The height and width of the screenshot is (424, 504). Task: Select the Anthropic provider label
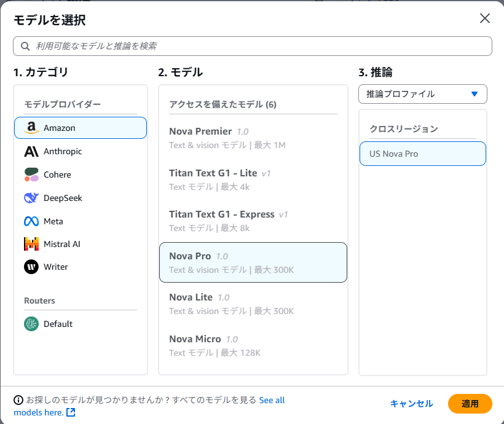click(63, 151)
